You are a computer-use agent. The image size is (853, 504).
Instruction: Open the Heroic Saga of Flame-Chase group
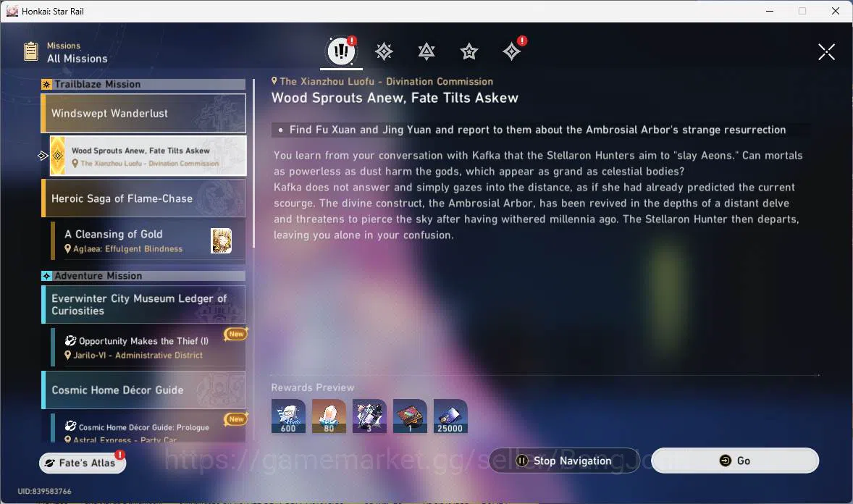(x=143, y=198)
